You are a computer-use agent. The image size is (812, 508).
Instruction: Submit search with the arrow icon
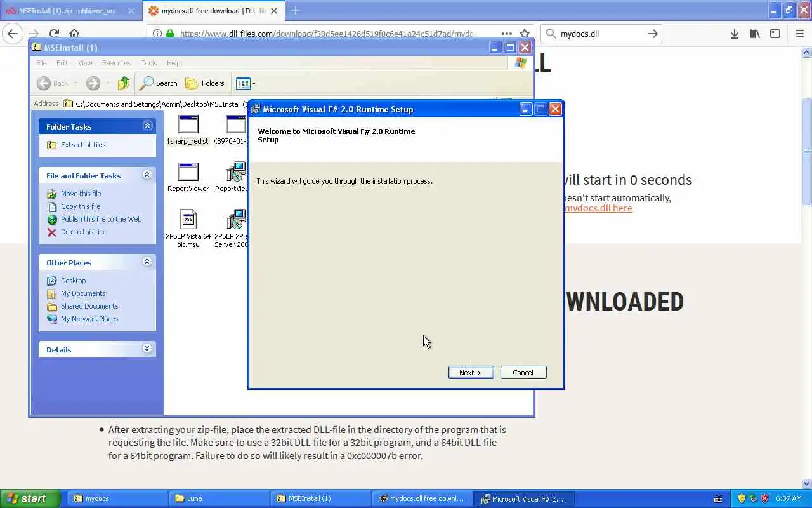point(652,34)
